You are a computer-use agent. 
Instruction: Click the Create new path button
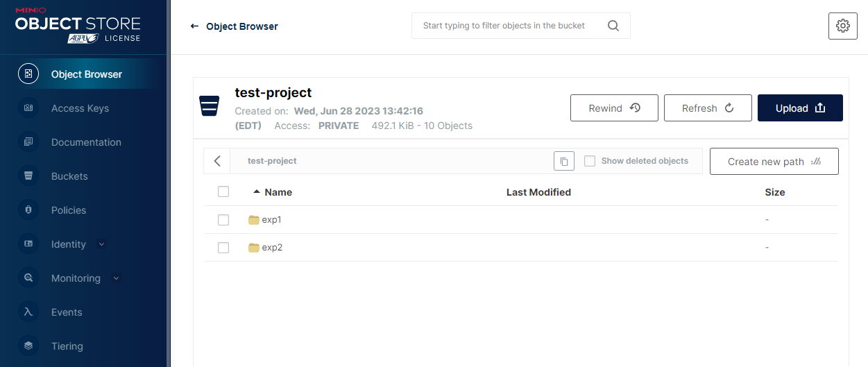(774, 161)
